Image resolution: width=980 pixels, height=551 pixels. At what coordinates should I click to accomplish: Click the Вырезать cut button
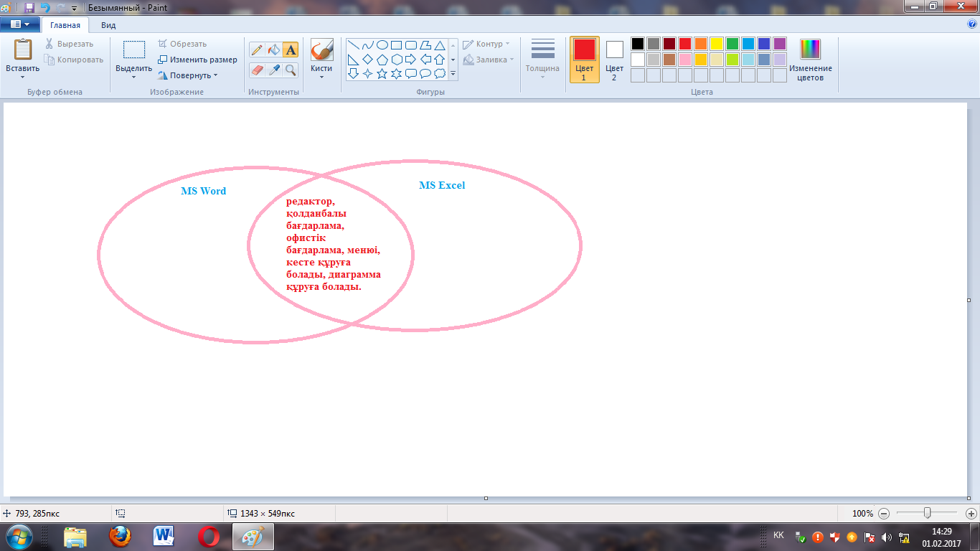[x=69, y=44]
